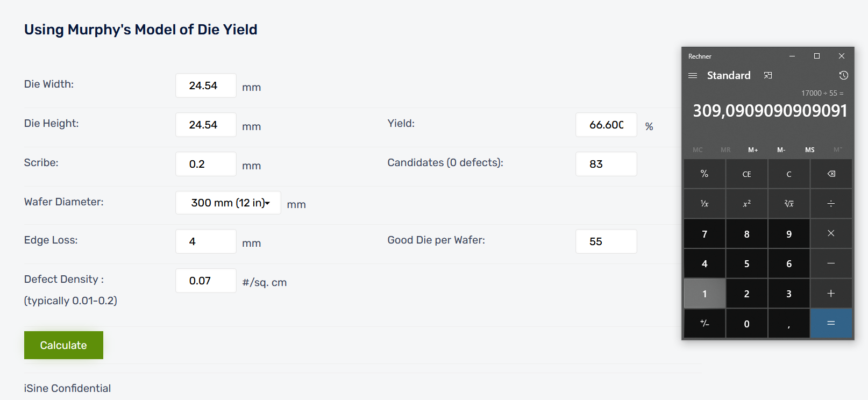Click the Defect Density input field
Image resolution: width=868 pixels, height=400 pixels.
click(205, 281)
